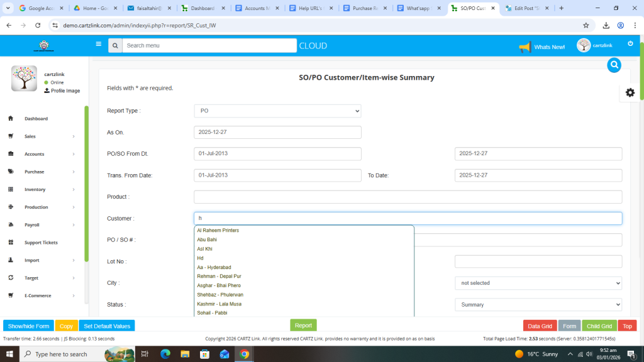Click the Show/hide Form button
This screenshot has height=362, width=644.
point(28,326)
